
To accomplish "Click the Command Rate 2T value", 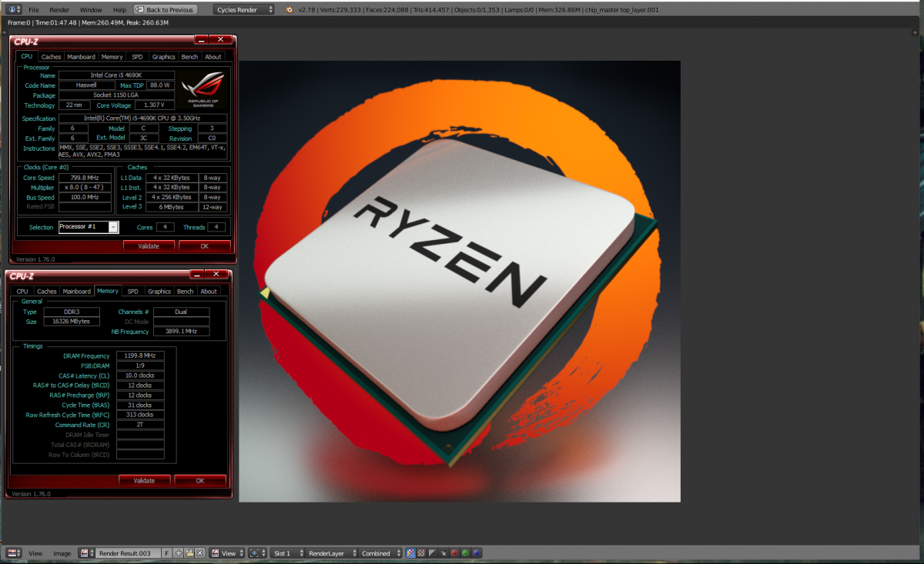I will tap(140, 425).
